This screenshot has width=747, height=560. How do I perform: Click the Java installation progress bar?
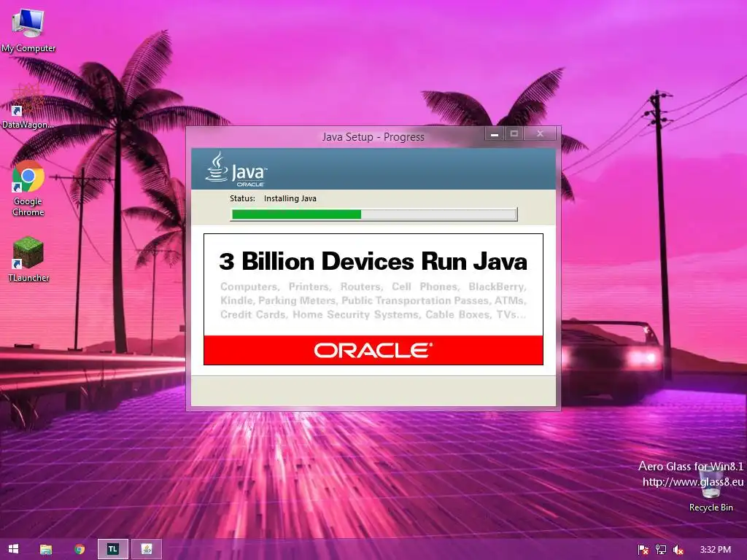[374, 214]
